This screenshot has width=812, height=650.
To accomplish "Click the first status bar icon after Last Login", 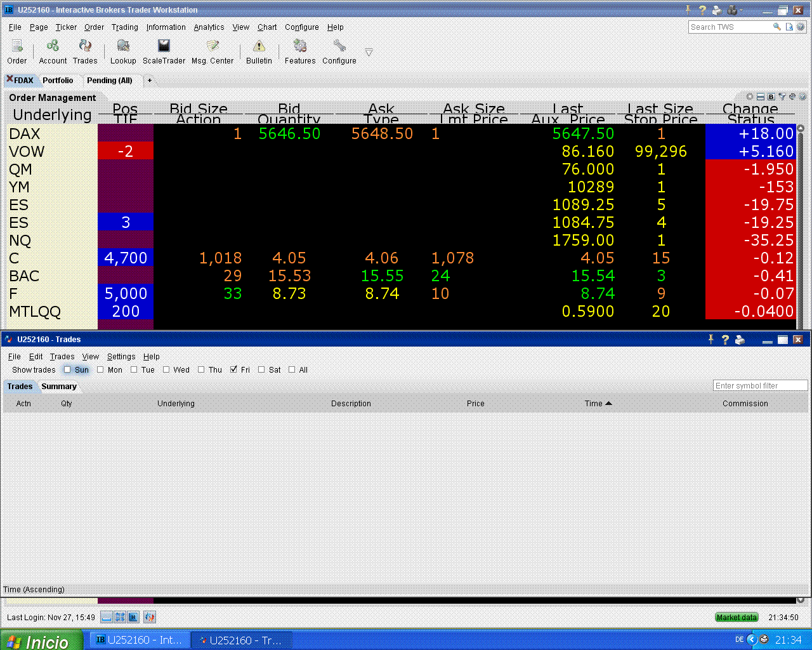I will (x=107, y=617).
